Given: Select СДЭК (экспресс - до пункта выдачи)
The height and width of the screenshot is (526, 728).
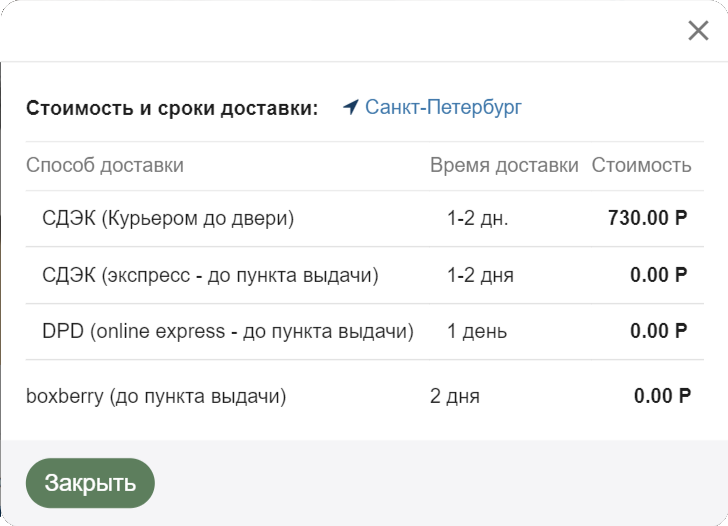Looking at the screenshot, I should coord(210,275).
